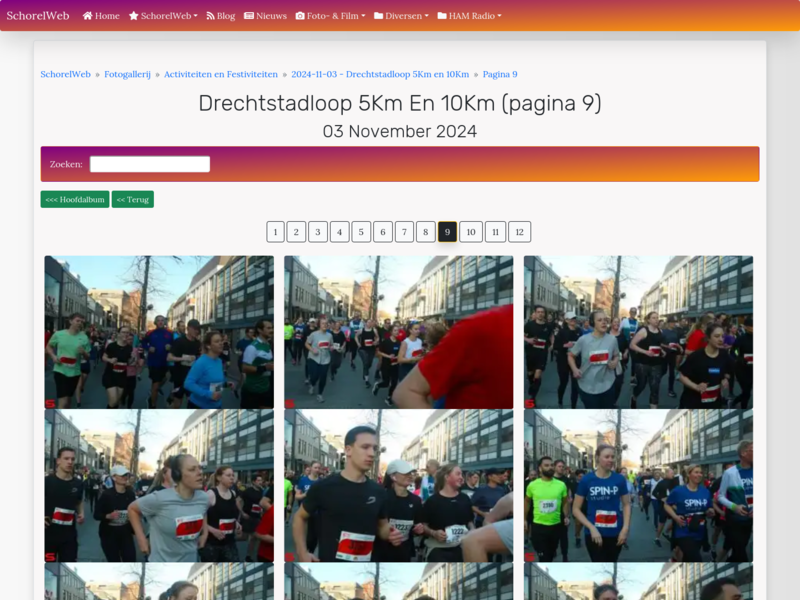Click the RSS feed icon for Blog

(x=210, y=16)
